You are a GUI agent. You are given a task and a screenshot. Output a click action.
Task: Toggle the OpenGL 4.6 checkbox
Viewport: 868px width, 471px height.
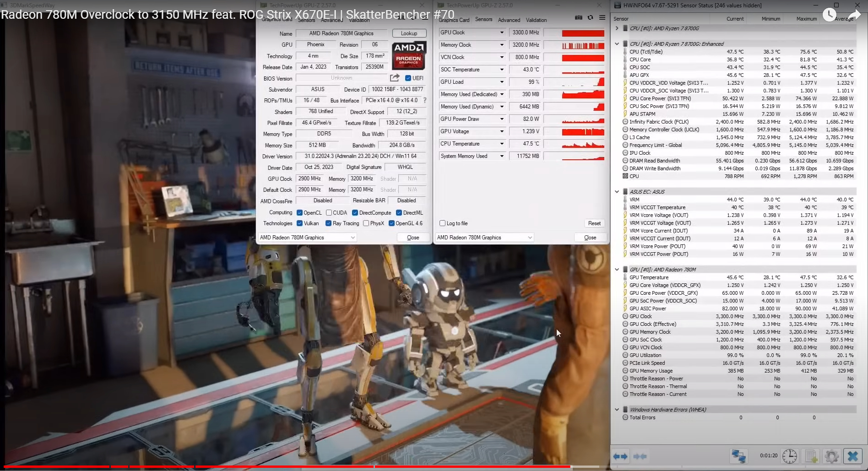[391, 223]
